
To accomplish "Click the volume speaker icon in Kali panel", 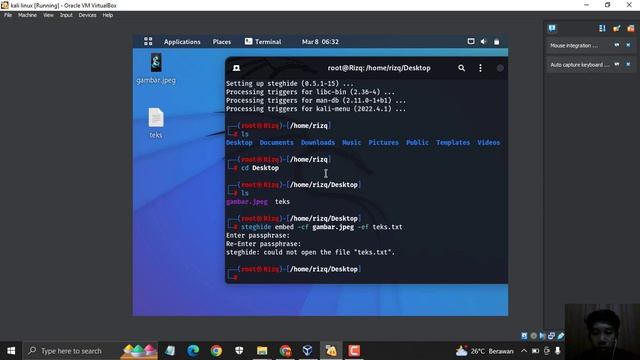I will 483,42.
